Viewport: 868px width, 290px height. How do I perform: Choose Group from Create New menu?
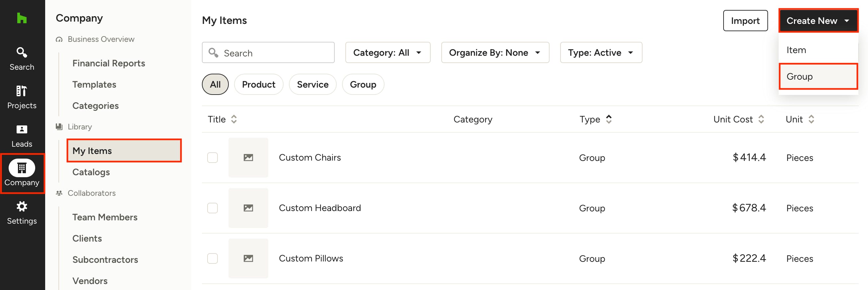(818, 76)
